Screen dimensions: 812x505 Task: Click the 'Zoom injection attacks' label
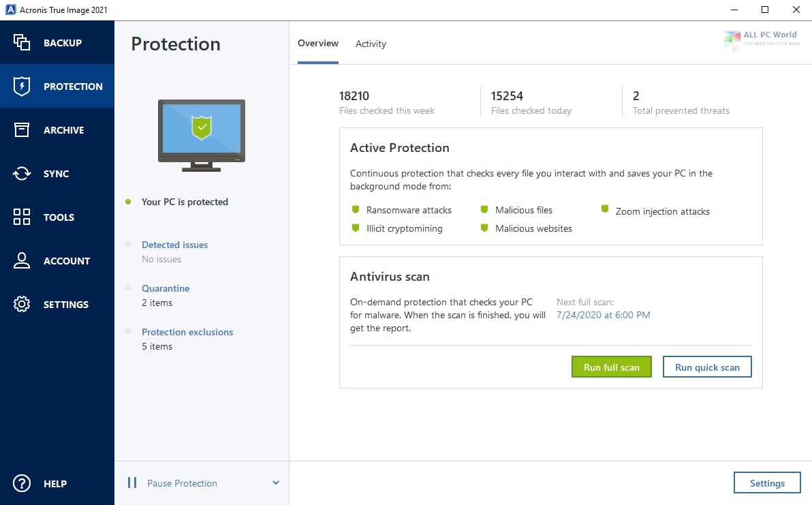(x=662, y=211)
